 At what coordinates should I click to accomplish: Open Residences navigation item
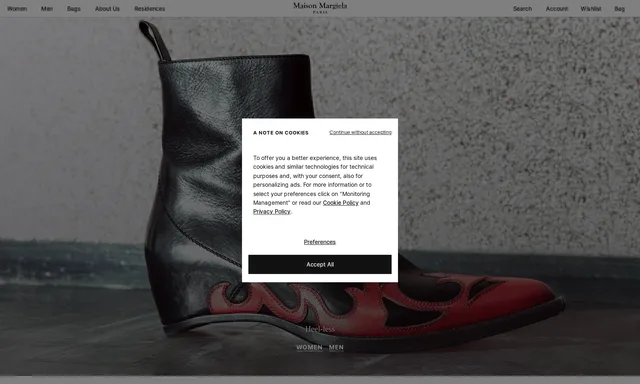(x=150, y=9)
